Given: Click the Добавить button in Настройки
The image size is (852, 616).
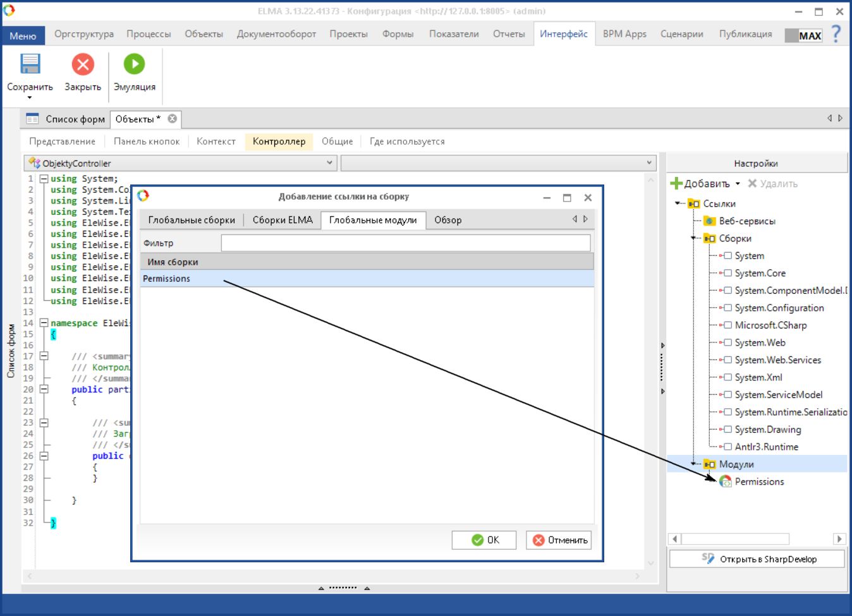Looking at the screenshot, I should pos(705,184).
